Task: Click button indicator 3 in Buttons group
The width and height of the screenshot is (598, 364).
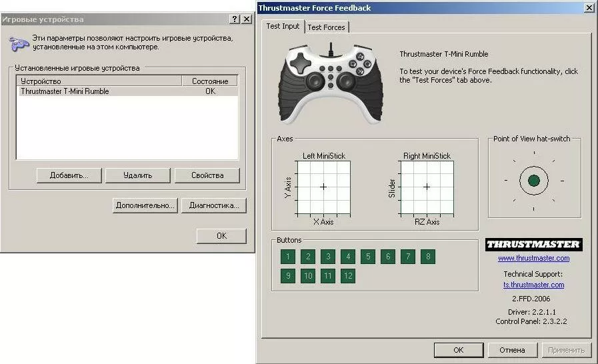Action: (328, 257)
